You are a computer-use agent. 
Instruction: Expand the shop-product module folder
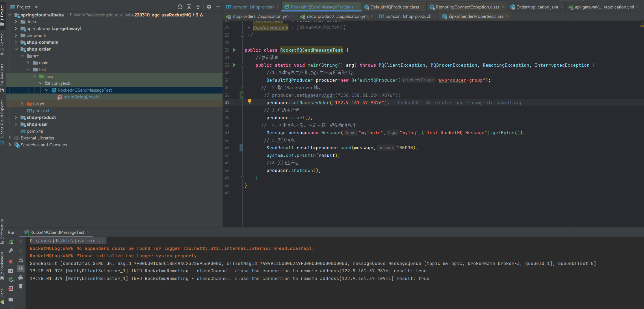16,117
